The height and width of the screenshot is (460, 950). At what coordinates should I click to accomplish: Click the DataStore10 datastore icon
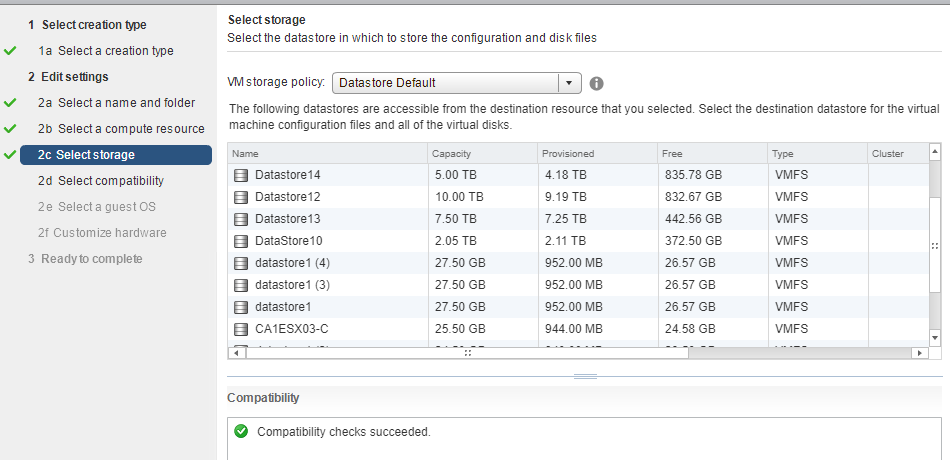click(x=241, y=241)
